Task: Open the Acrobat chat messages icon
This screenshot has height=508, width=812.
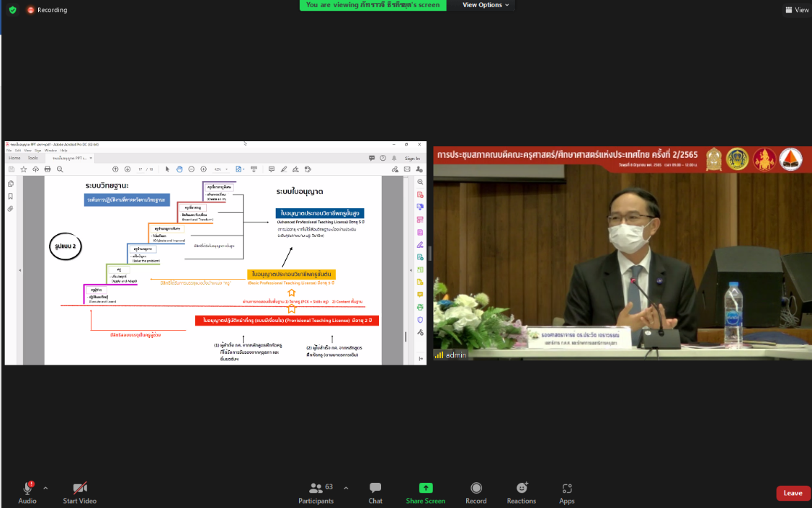Action: [371, 159]
